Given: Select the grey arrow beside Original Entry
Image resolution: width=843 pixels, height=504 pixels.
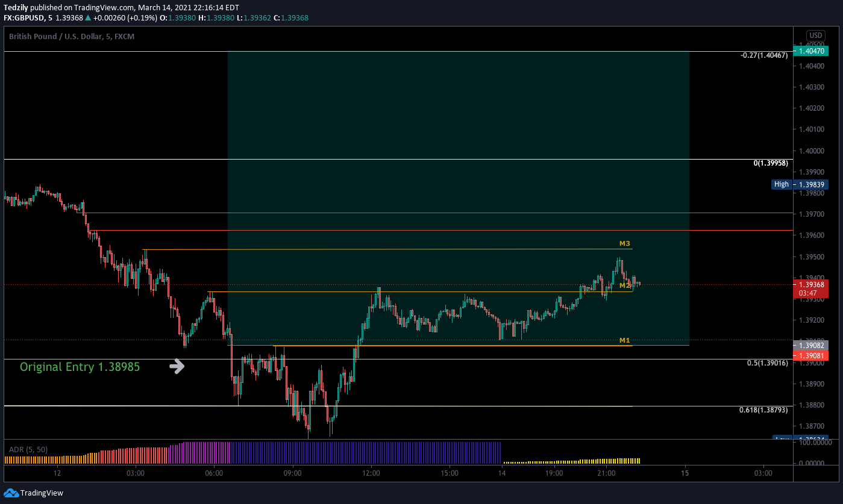Looking at the screenshot, I should tap(177, 366).
